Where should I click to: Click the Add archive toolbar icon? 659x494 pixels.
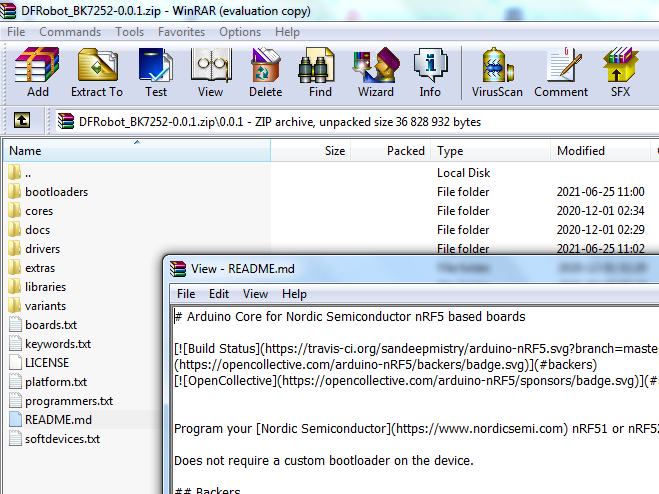[37, 72]
